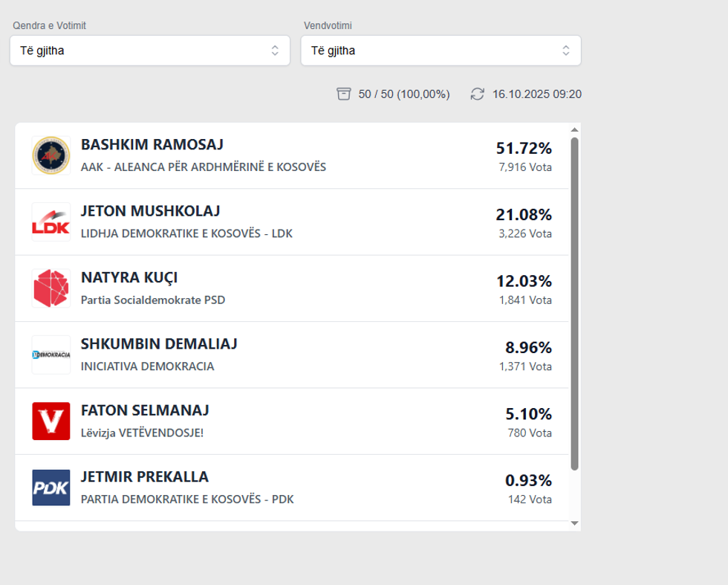Click the blue PDK party logo
The image size is (728, 585).
51,488
